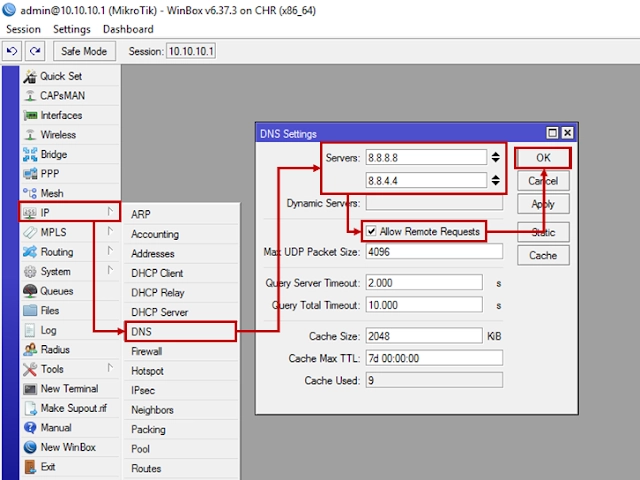Open Static DNS entries button

543,232
